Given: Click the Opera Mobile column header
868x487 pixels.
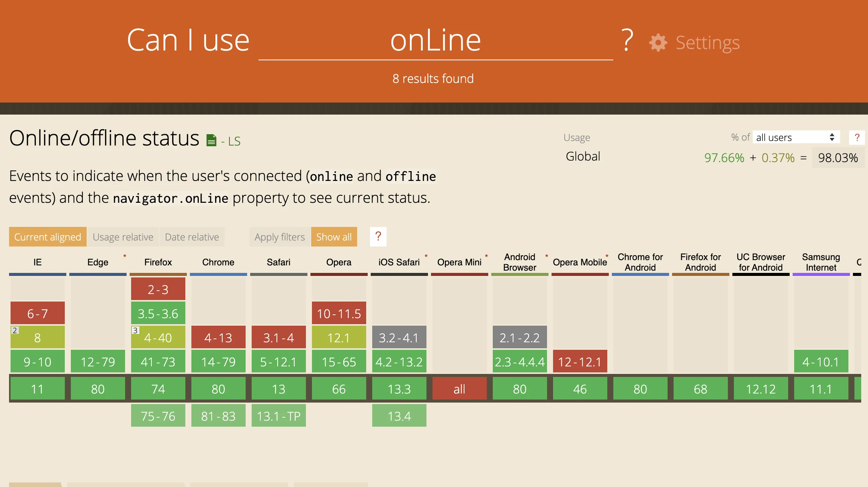Looking at the screenshot, I should tap(580, 262).
